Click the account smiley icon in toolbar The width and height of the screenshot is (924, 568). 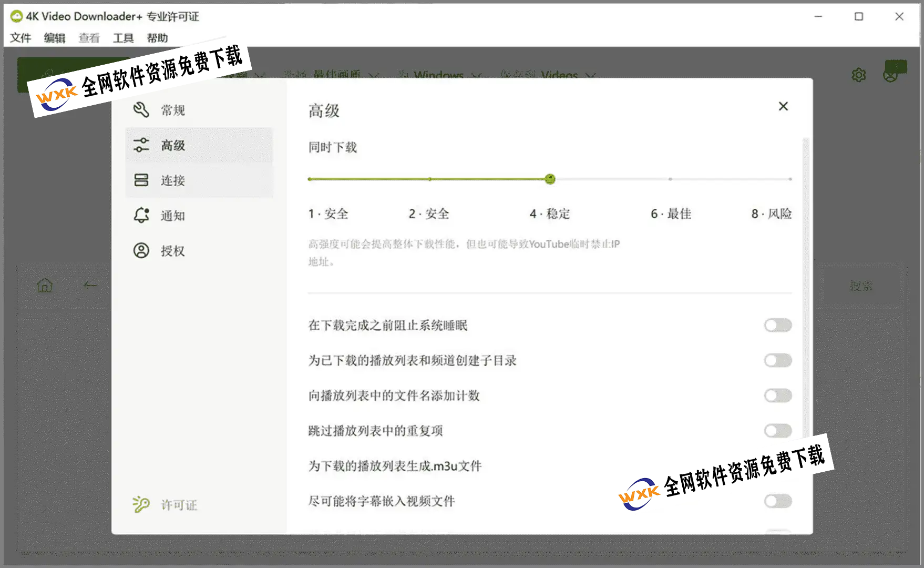point(890,75)
